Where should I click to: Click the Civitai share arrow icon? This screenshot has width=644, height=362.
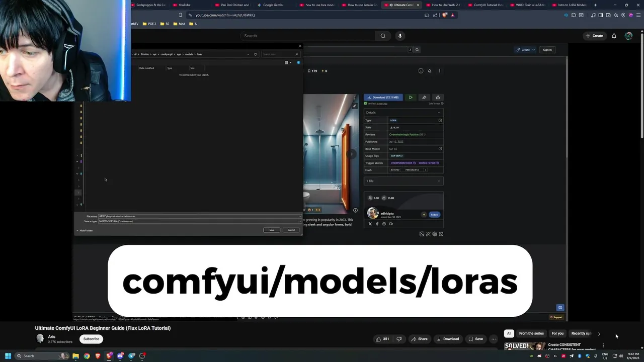pyautogui.click(x=424, y=98)
